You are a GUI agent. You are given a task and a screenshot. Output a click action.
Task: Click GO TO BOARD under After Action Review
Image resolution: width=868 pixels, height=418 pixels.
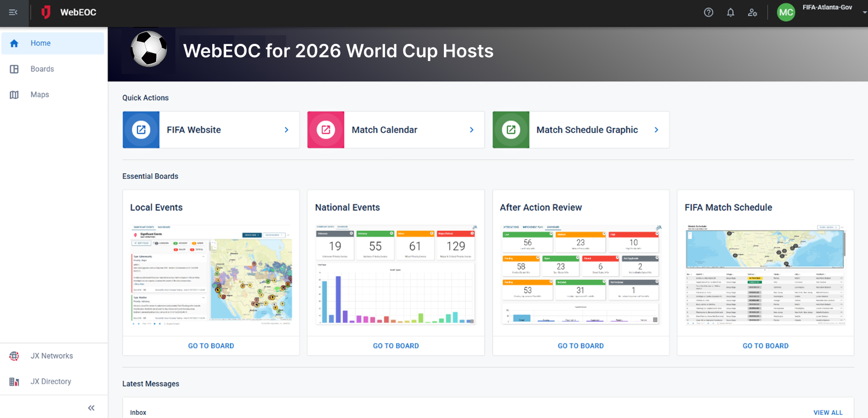click(581, 346)
